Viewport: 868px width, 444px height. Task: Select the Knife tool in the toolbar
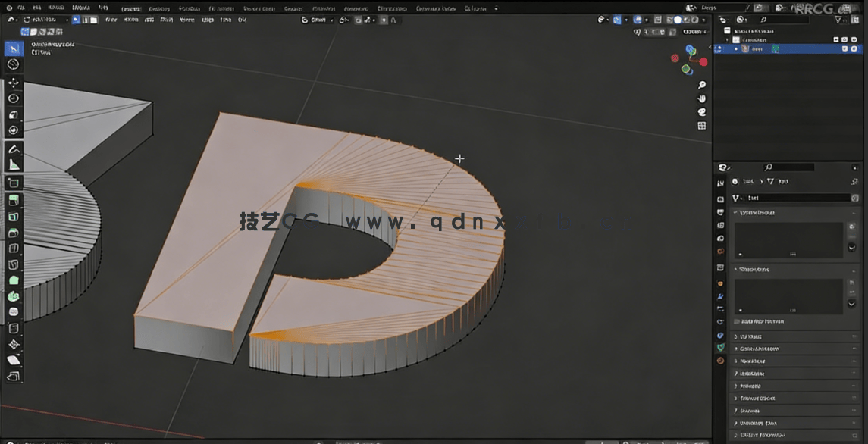14,264
